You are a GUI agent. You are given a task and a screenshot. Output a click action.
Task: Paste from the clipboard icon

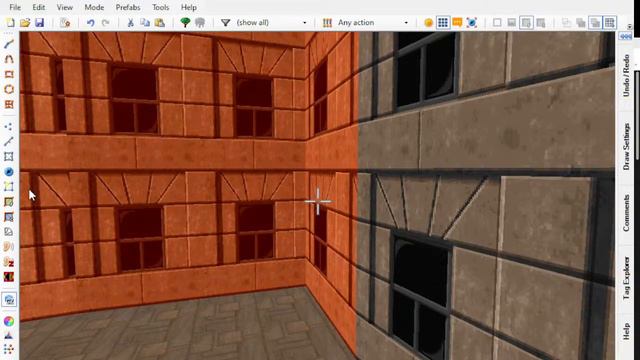[160, 23]
